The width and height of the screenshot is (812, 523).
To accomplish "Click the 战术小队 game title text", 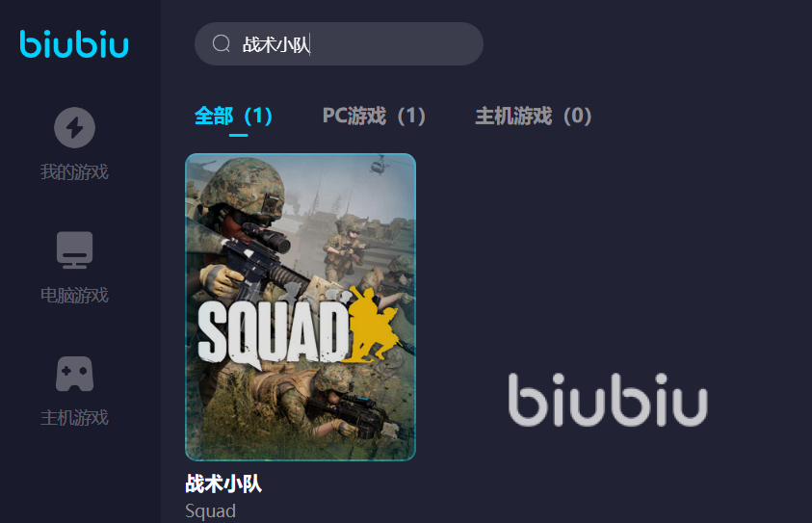I will [x=223, y=484].
